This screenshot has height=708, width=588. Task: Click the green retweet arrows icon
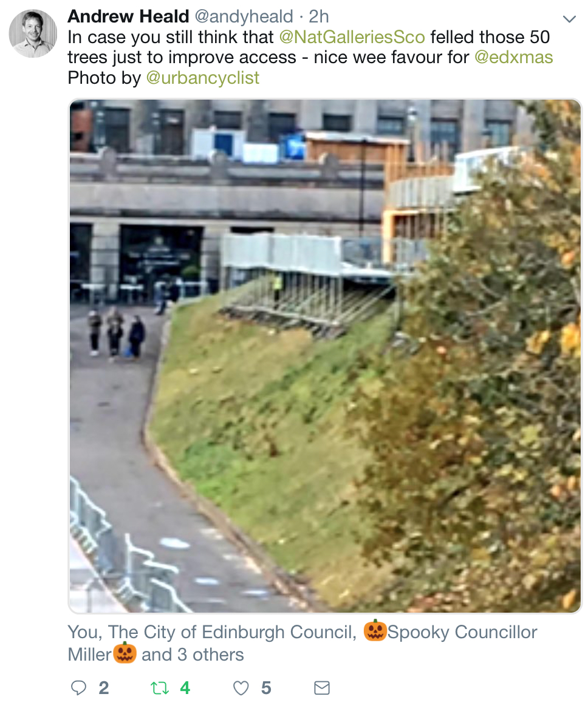click(x=159, y=688)
